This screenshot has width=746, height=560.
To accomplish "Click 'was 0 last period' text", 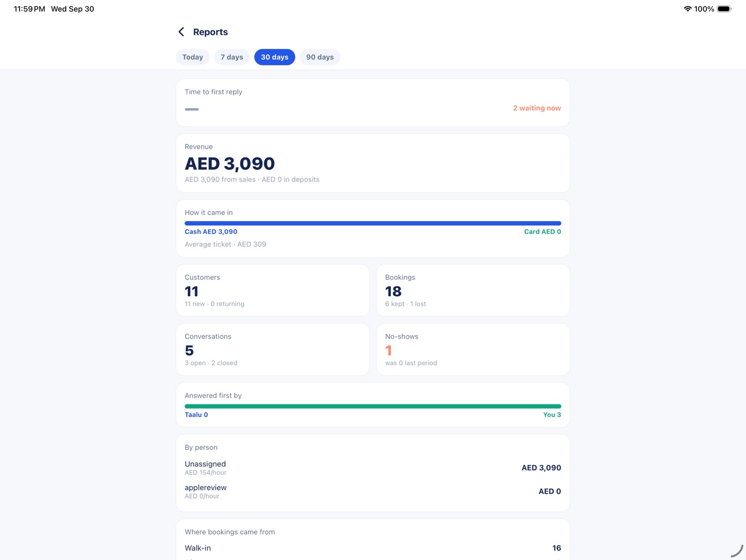I will (x=411, y=363).
